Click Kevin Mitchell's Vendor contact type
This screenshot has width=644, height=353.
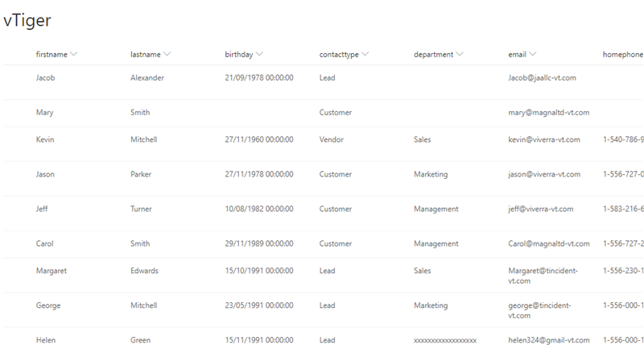coord(331,139)
